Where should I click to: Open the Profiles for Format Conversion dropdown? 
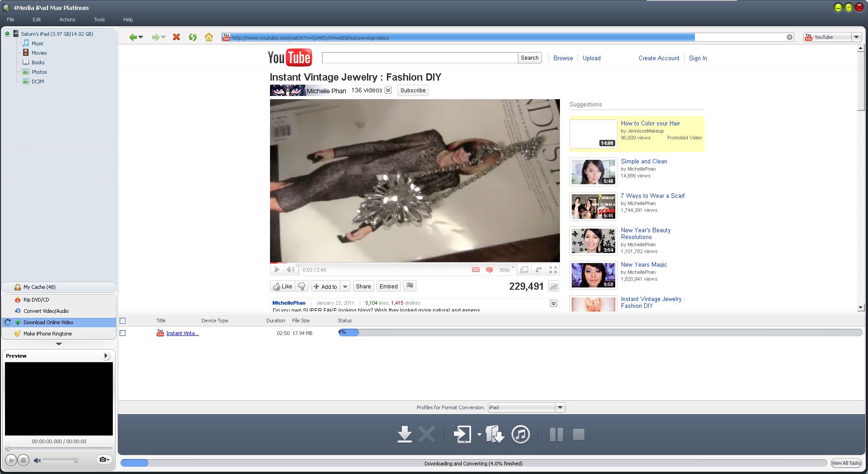[560, 407]
